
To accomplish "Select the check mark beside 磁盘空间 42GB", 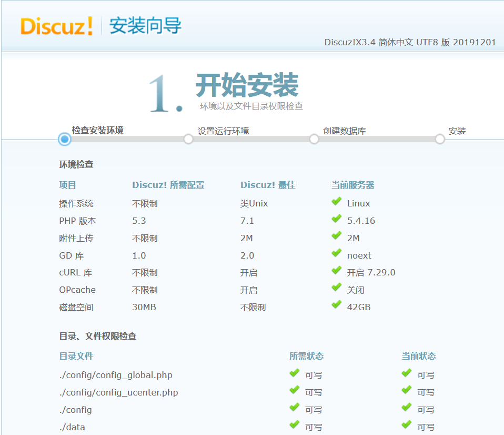I will (x=336, y=306).
